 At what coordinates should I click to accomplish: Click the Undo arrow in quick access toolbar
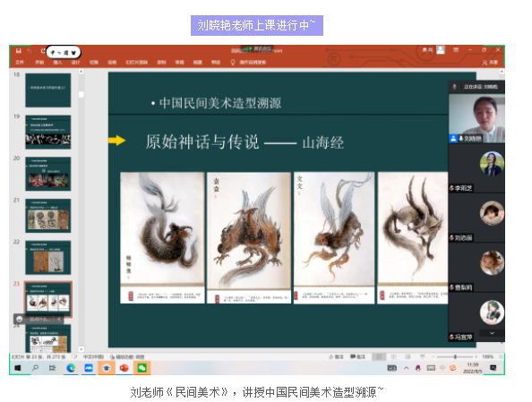click(x=30, y=51)
